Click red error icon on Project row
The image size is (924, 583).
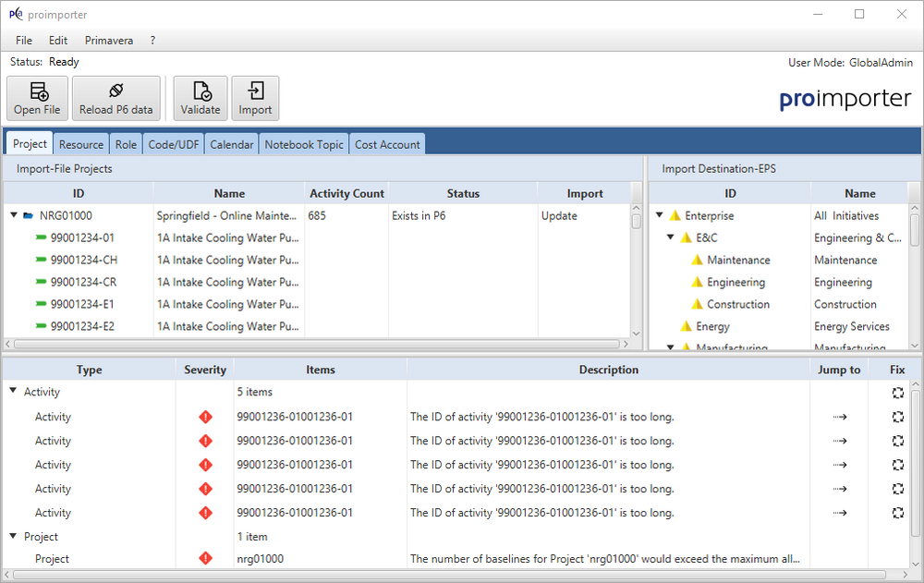coord(205,559)
